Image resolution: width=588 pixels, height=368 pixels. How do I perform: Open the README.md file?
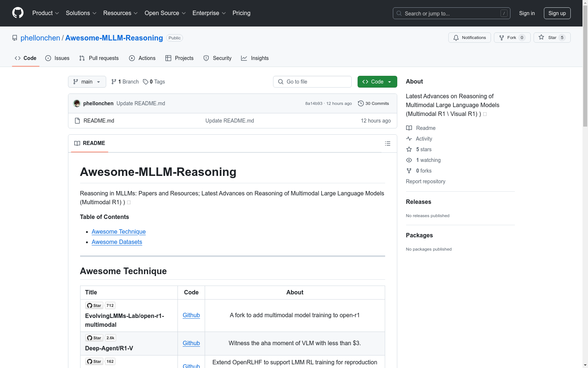pos(99,121)
